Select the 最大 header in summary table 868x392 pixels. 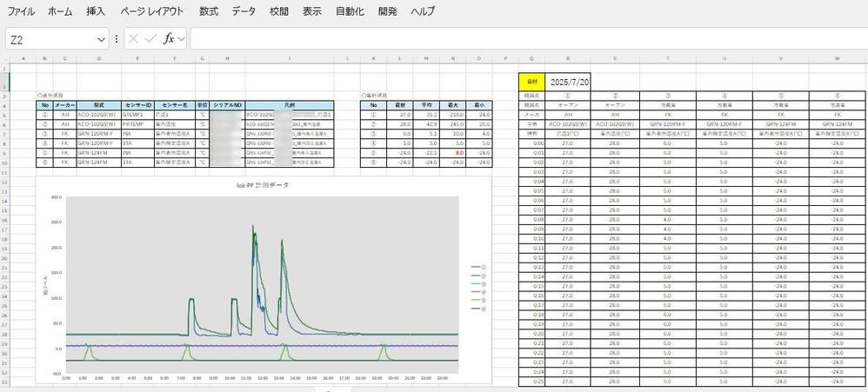(453, 105)
